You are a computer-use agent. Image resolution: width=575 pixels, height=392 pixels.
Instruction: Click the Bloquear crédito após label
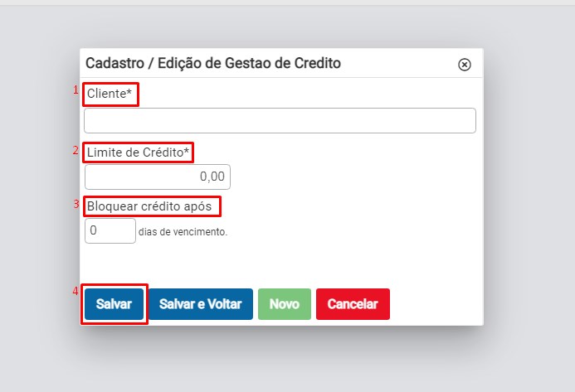pyautogui.click(x=149, y=206)
